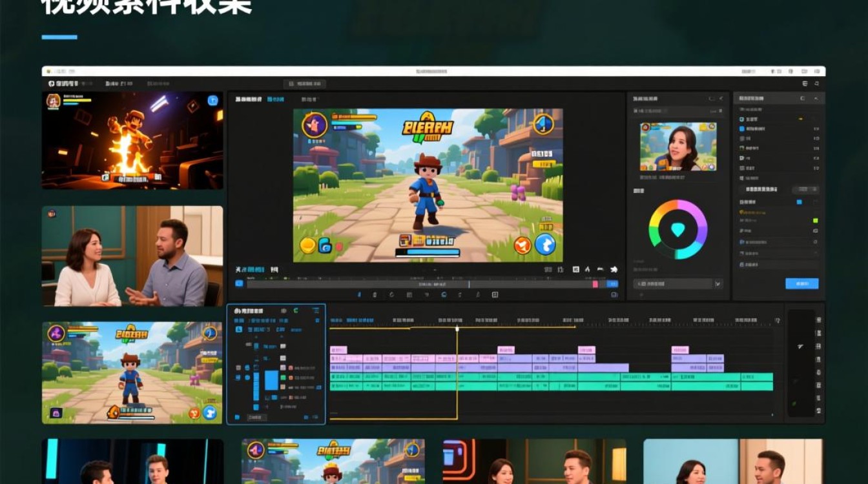Screen dimensions: 868x484
Task: Click the input field at the mixer panel's bottom
Action: 256,418
